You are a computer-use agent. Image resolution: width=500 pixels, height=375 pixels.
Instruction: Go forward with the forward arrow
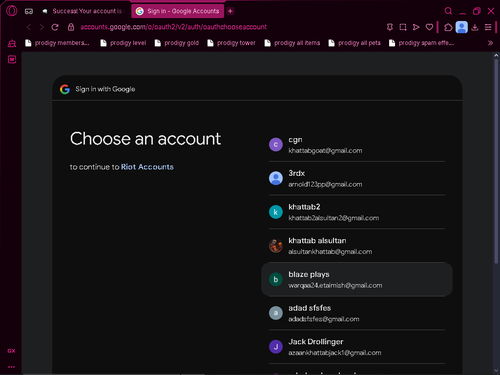point(42,27)
